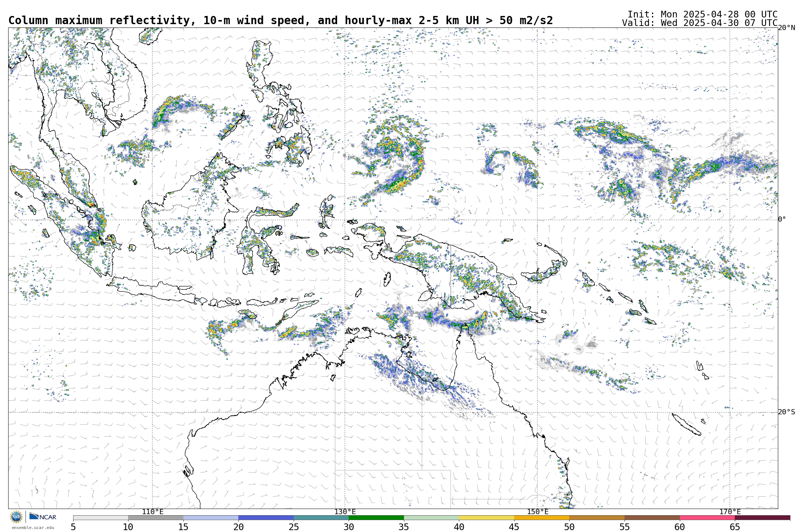Click the 55-60 brown colorbar segment
802x532 pixels.
click(652, 518)
